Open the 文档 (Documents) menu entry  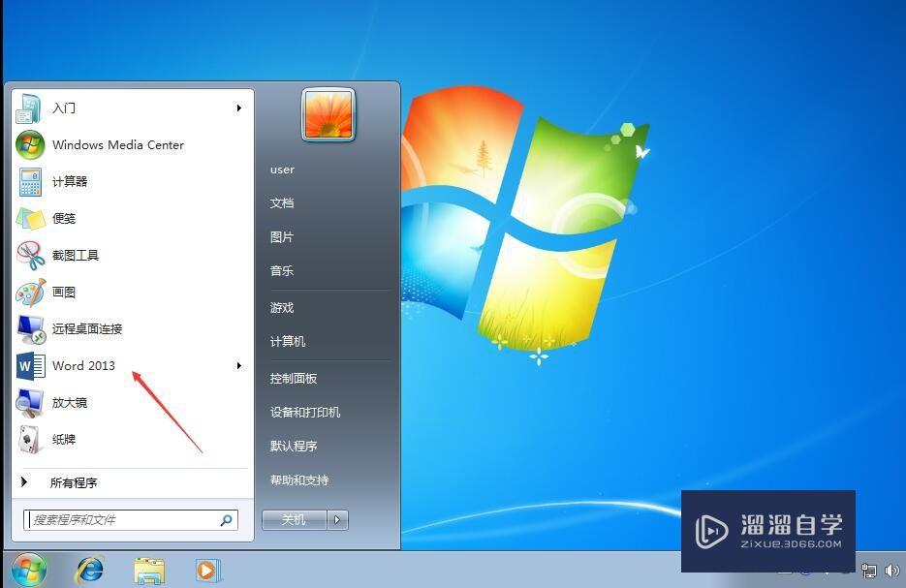click(x=282, y=202)
